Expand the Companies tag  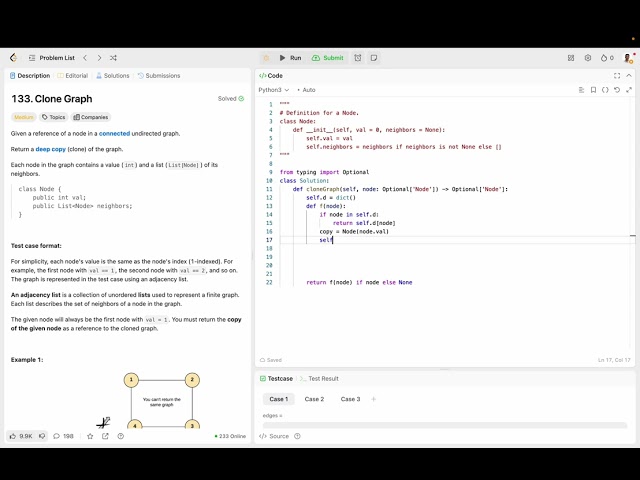tap(91, 117)
